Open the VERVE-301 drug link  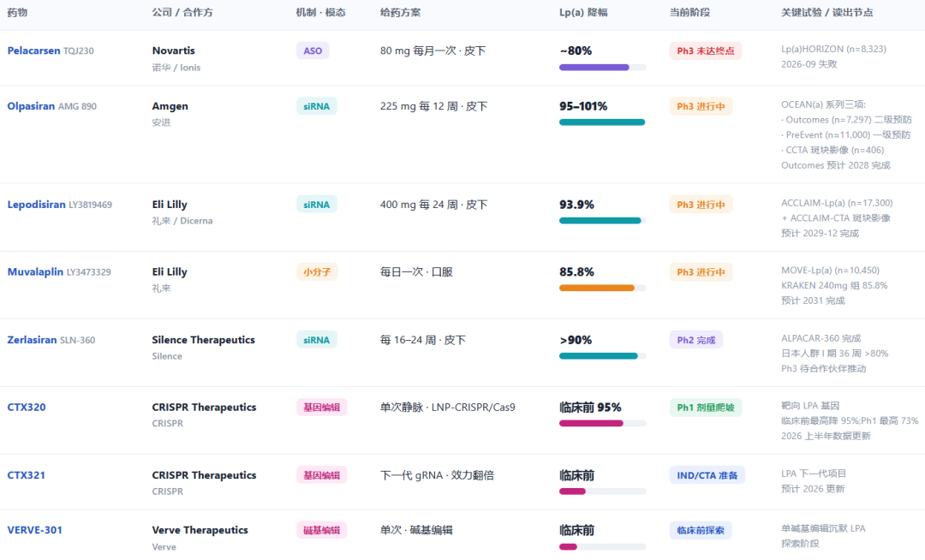point(34,530)
